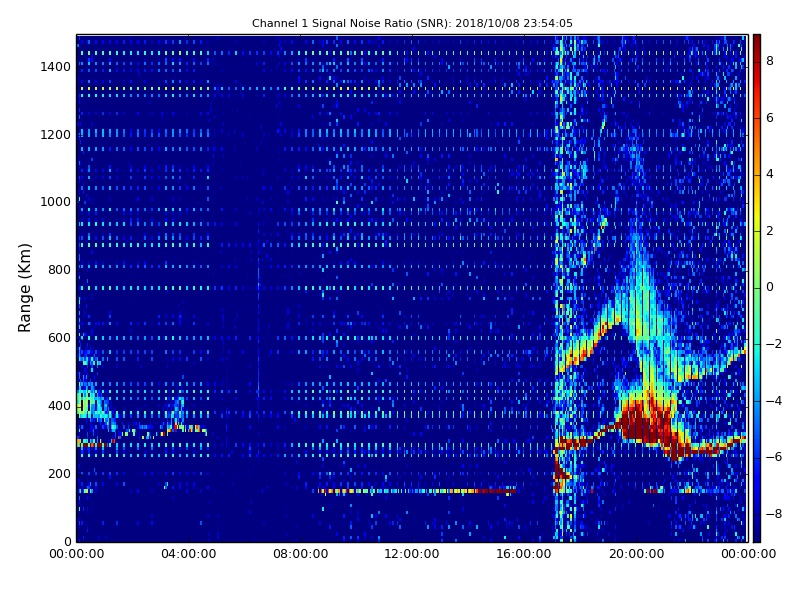The image size is (800, 600).
Task: Click the colorbar value −8 label
Action: 774,514
